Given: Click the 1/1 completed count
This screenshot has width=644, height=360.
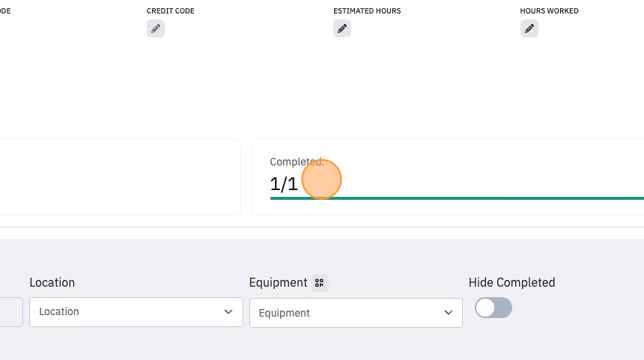Looking at the screenshot, I should click(x=283, y=184).
